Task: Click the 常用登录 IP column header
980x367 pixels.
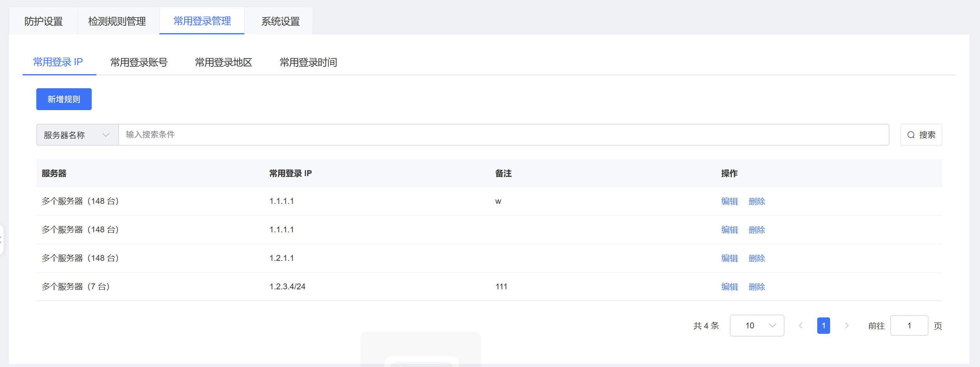Action: [290, 173]
